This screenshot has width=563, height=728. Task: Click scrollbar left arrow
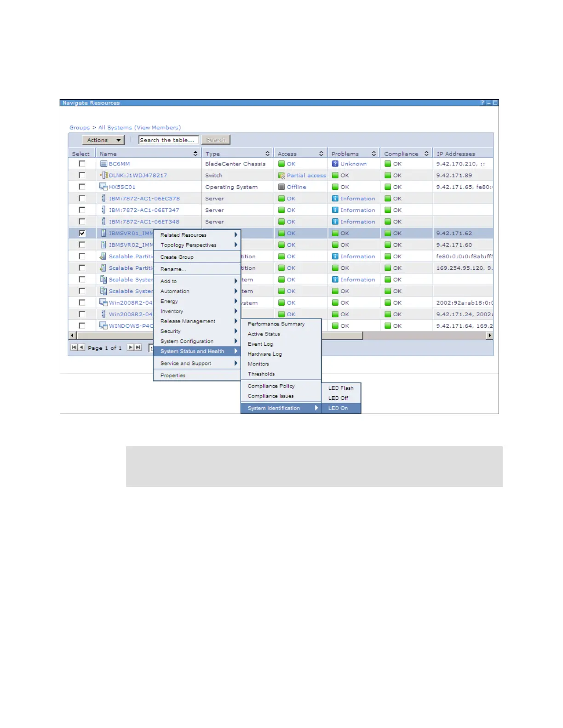click(72, 336)
